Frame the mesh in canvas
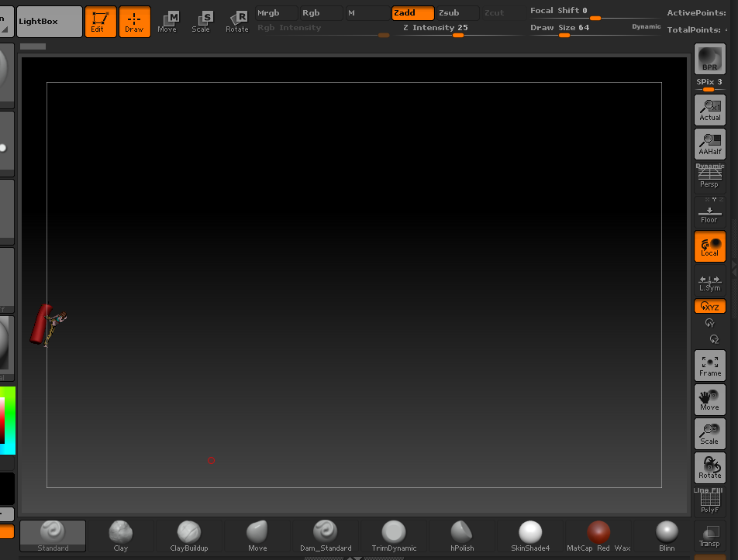Image resolution: width=738 pixels, height=560 pixels. point(710,366)
